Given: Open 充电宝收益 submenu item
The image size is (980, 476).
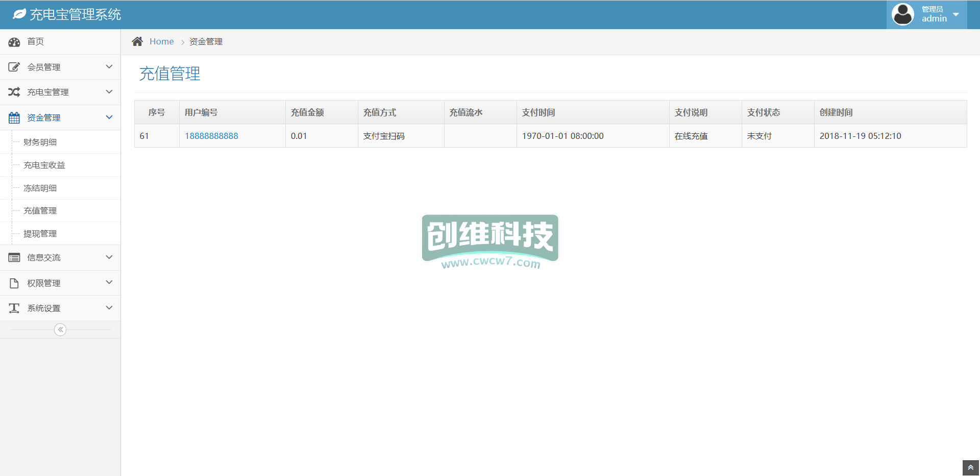Looking at the screenshot, I should 44,165.
